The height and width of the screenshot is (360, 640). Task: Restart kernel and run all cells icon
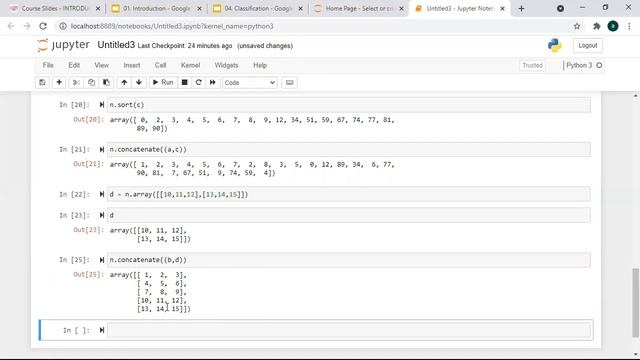click(213, 82)
